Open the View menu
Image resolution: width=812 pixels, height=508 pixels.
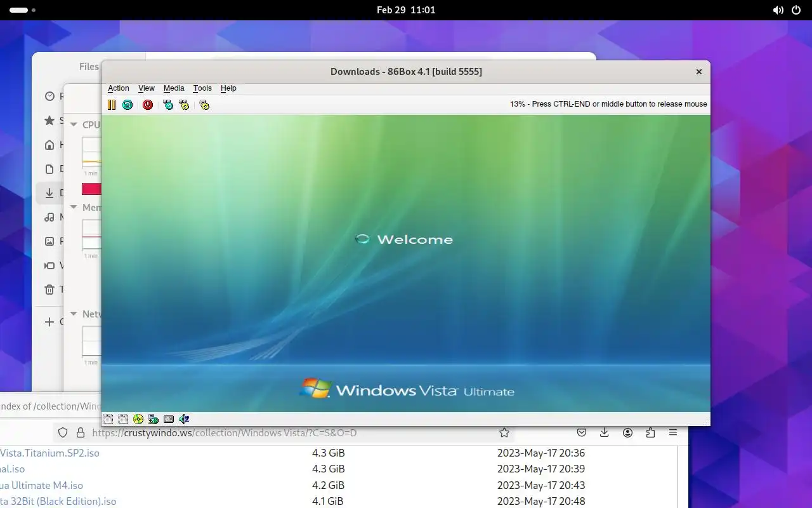pyautogui.click(x=147, y=88)
